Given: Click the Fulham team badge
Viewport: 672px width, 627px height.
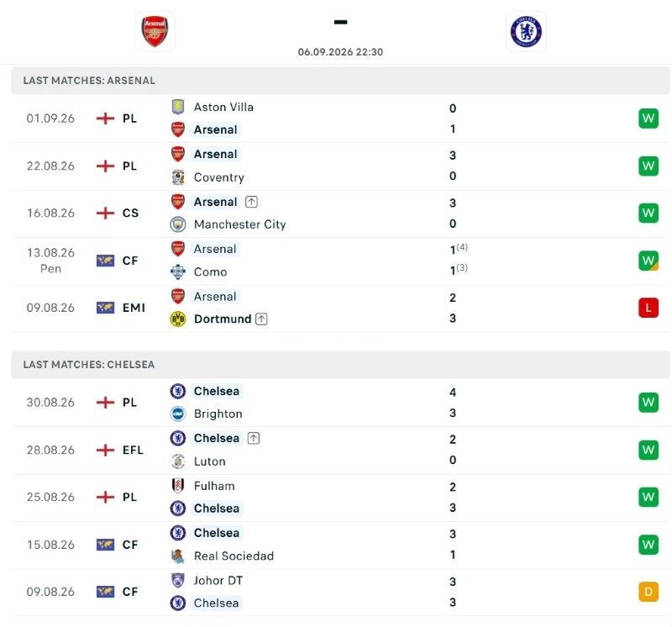Looking at the screenshot, I should tap(178, 486).
